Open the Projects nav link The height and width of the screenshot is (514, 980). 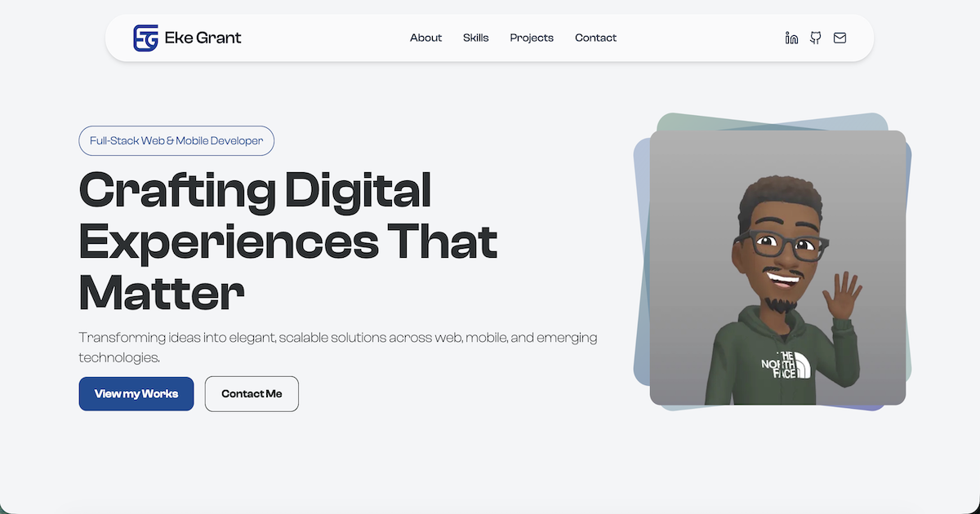(532, 38)
